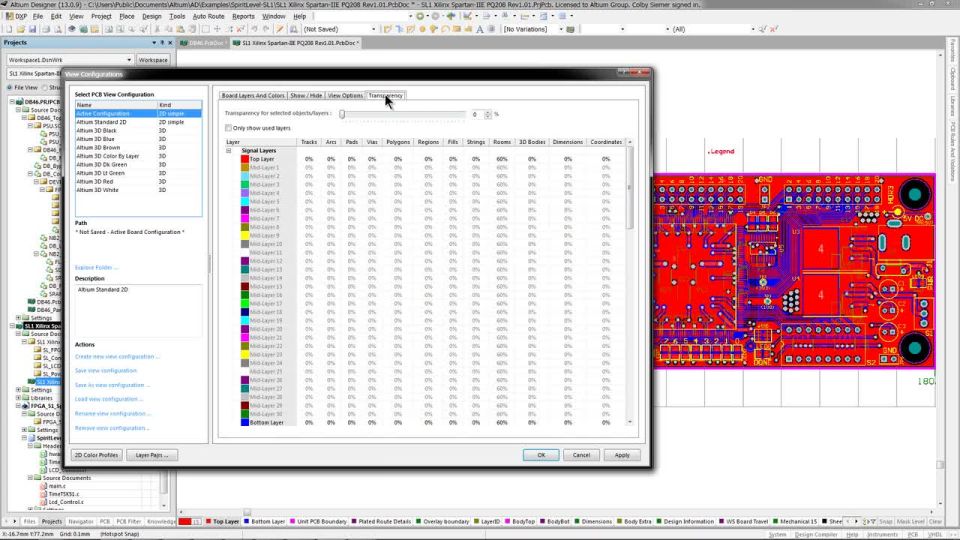Open the Show / Hide tab

click(306, 96)
